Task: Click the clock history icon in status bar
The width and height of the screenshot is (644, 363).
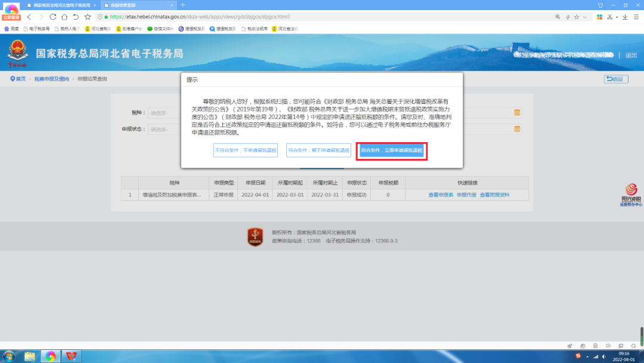Action: click(x=583, y=346)
